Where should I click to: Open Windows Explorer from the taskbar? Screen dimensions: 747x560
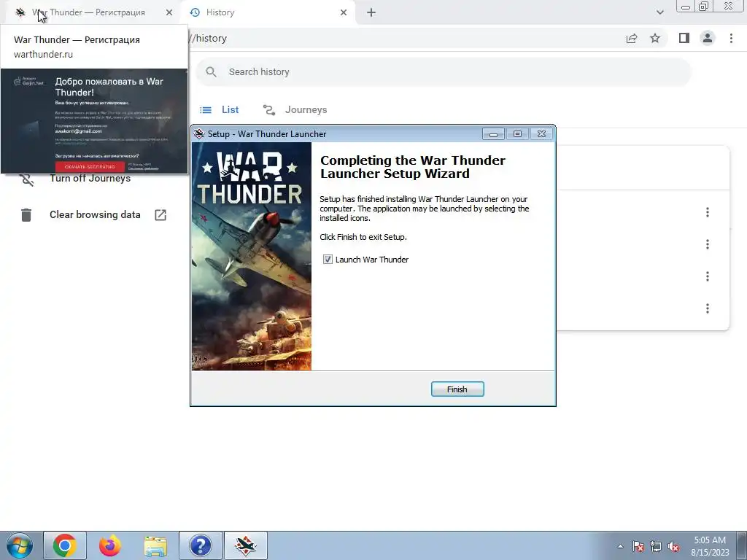pyautogui.click(x=155, y=545)
